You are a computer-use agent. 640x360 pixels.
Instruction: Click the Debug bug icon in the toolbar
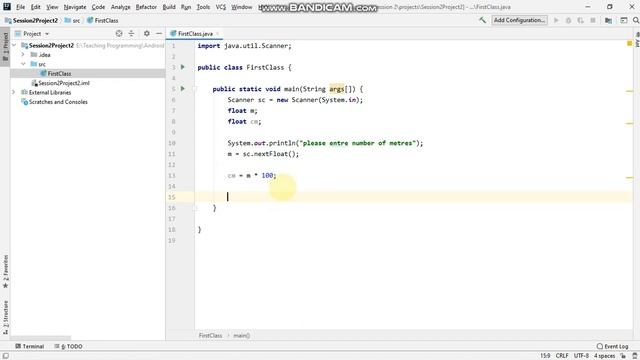point(568,20)
